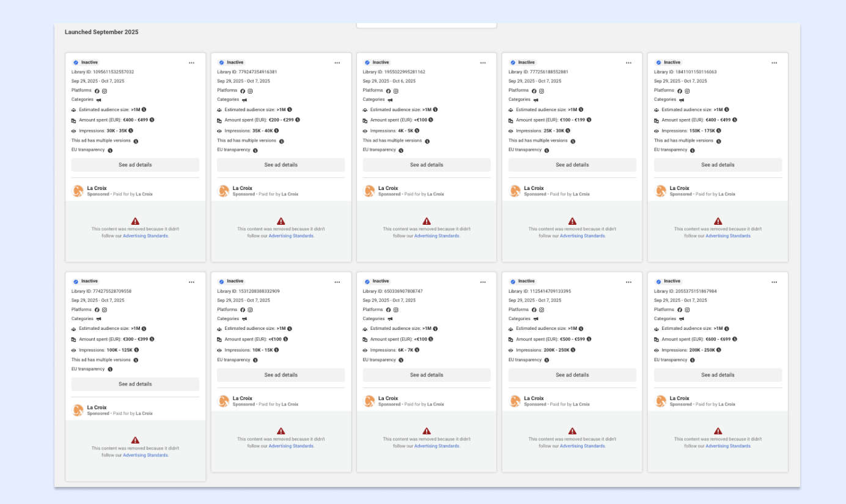Click EU transparency info icon on ad 1955022995281162
Image resolution: width=846 pixels, height=504 pixels.
(x=401, y=150)
